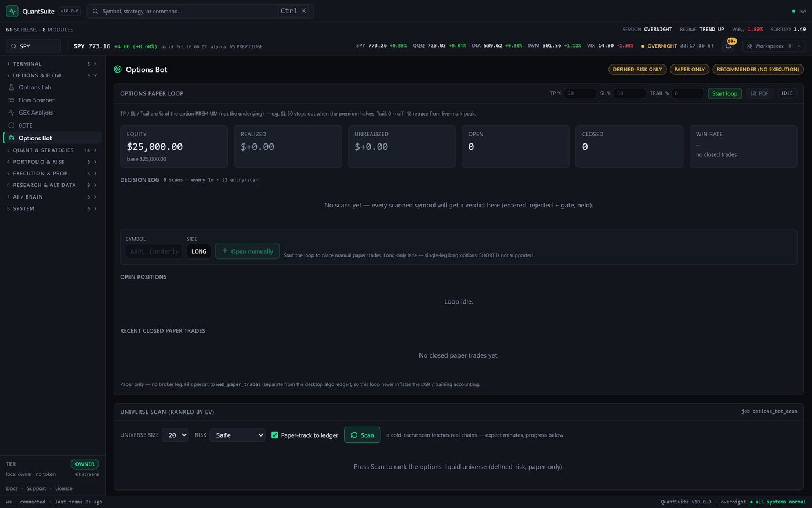
Task: Open the Docs link
Action: (x=12, y=488)
